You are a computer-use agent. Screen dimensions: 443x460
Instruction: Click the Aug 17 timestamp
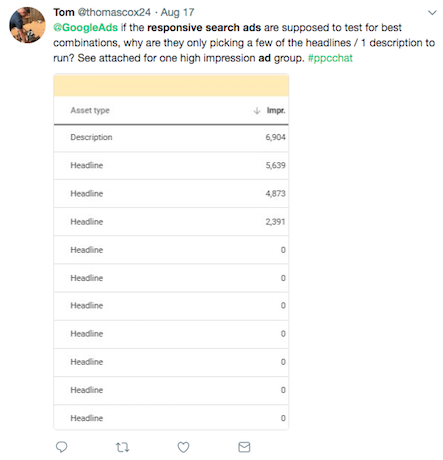tap(177, 13)
